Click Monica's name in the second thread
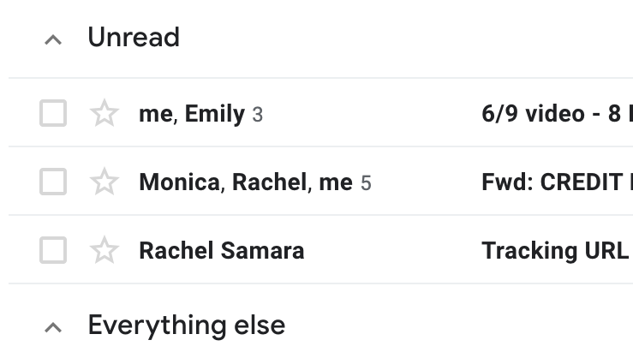 point(178,182)
